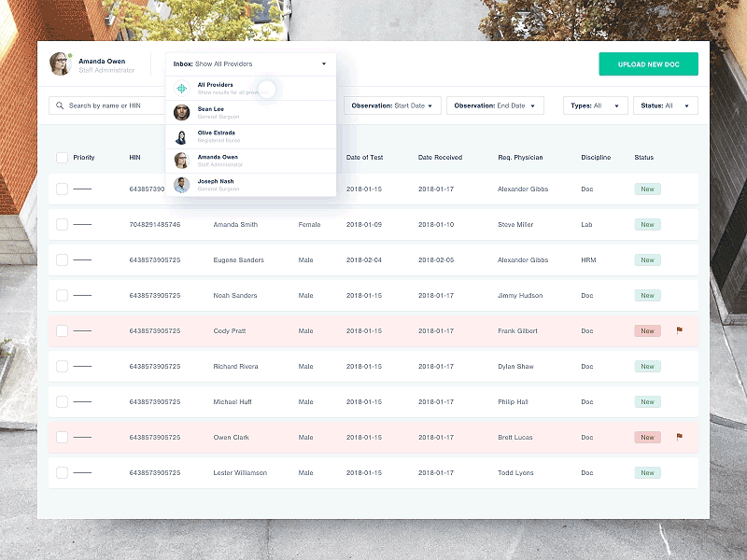Click the flag icon on Cody Pratt's row

tap(681, 329)
